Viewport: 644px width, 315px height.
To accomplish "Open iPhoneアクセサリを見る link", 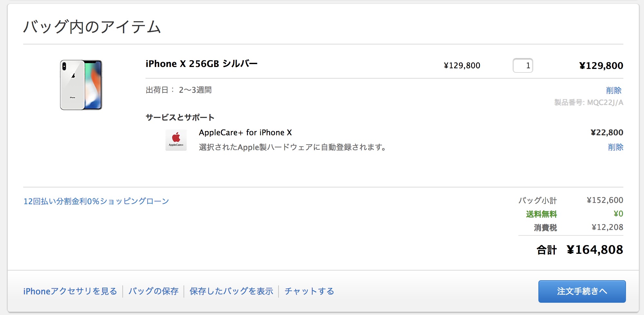I will coord(70,291).
